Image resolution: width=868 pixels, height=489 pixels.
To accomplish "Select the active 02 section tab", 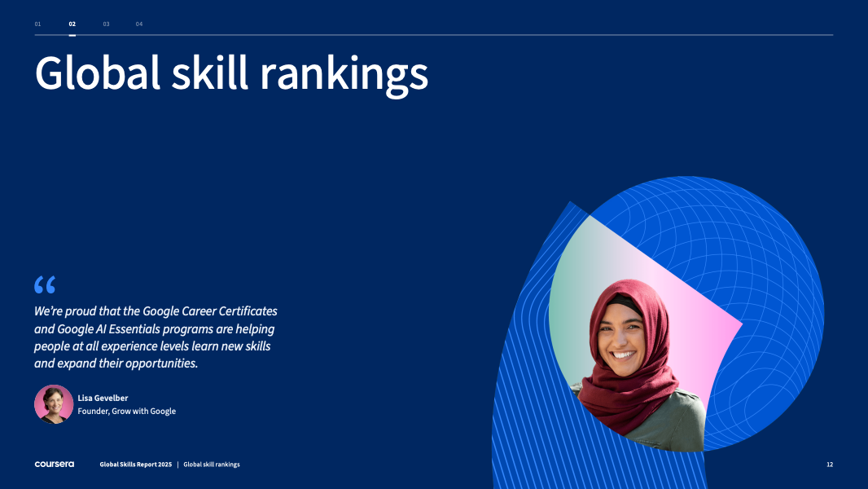I will 72,24.
